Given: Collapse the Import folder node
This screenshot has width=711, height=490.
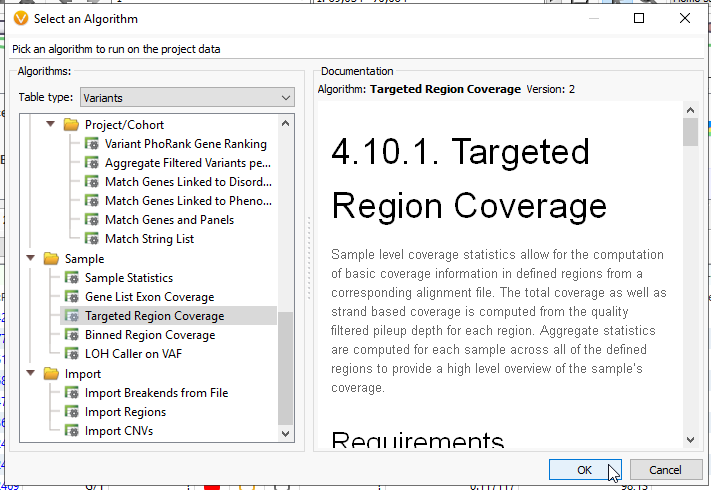Looking at the screenshot, I should (x=31, y=374).
